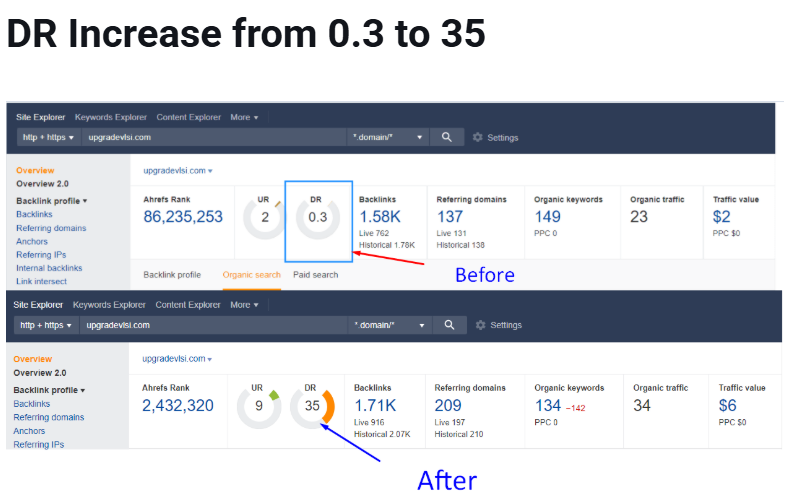Screen dimensions: 800x500
Task: Click the upgradevlsi.com URL field in the bottom bar
Action: tap(214, 325)
